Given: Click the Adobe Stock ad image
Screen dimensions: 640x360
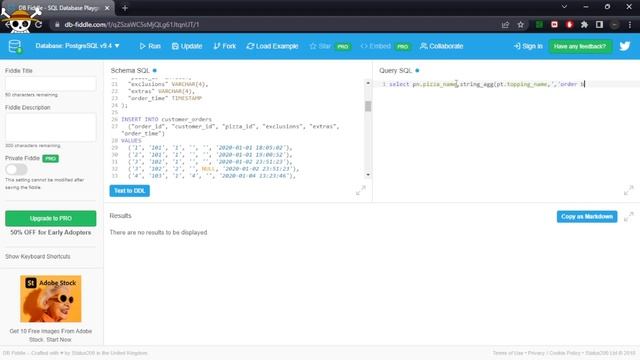Looking at the screenshot, I should point(51,299).
